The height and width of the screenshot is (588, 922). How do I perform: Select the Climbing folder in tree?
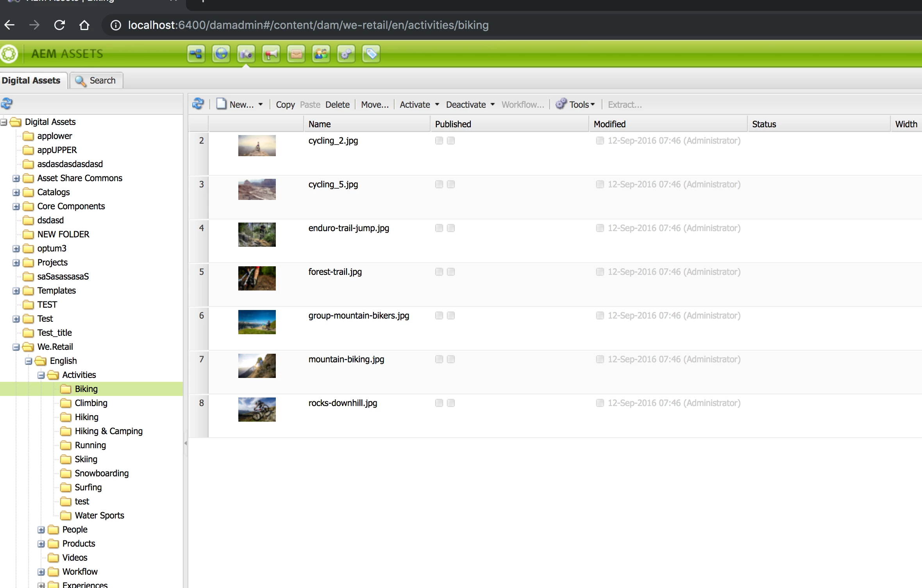click(x=91, y=403)
